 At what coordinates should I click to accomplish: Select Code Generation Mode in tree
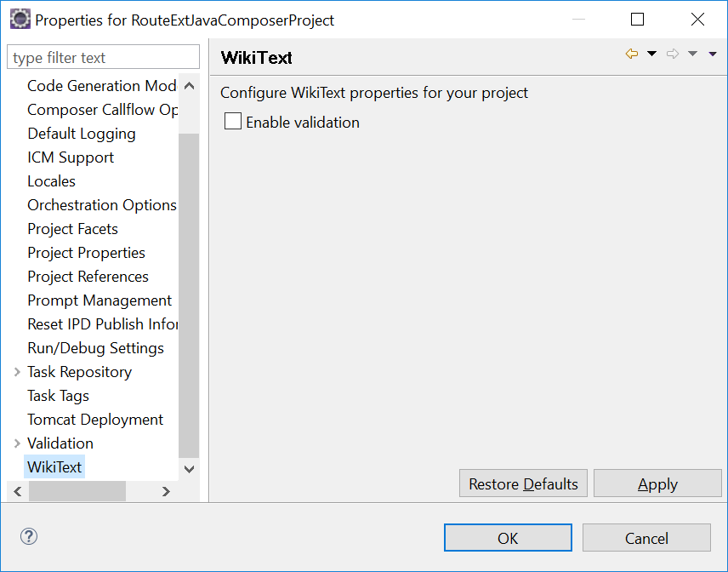(x=102, y=86)
